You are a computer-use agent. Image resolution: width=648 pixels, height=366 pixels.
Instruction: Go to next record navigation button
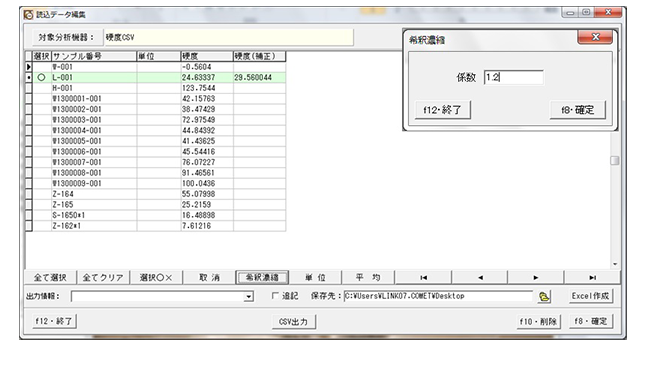(536, 278)
